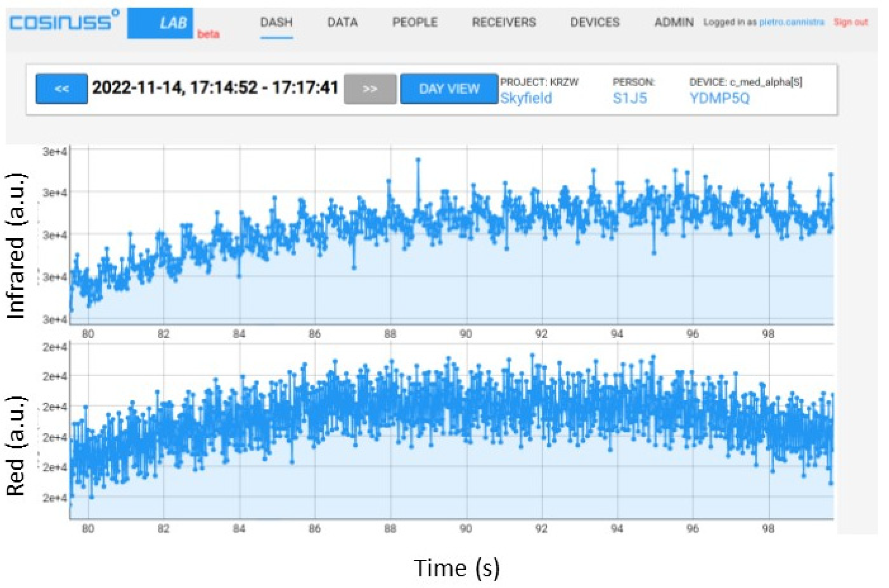Click the pietro.cannistra username link
This screenshot has width=889, height=588.
[792, 23]
